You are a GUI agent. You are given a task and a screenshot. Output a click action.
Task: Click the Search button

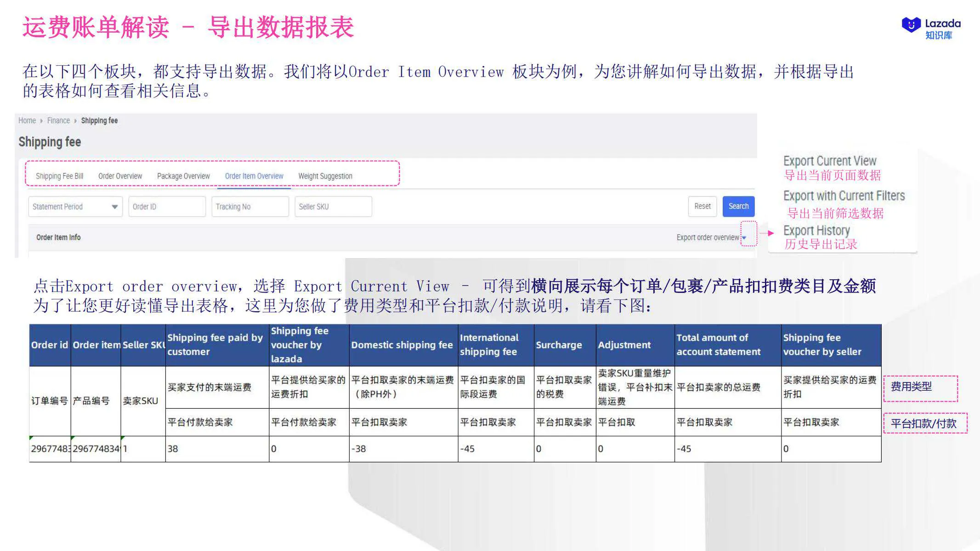pos(738,207)
